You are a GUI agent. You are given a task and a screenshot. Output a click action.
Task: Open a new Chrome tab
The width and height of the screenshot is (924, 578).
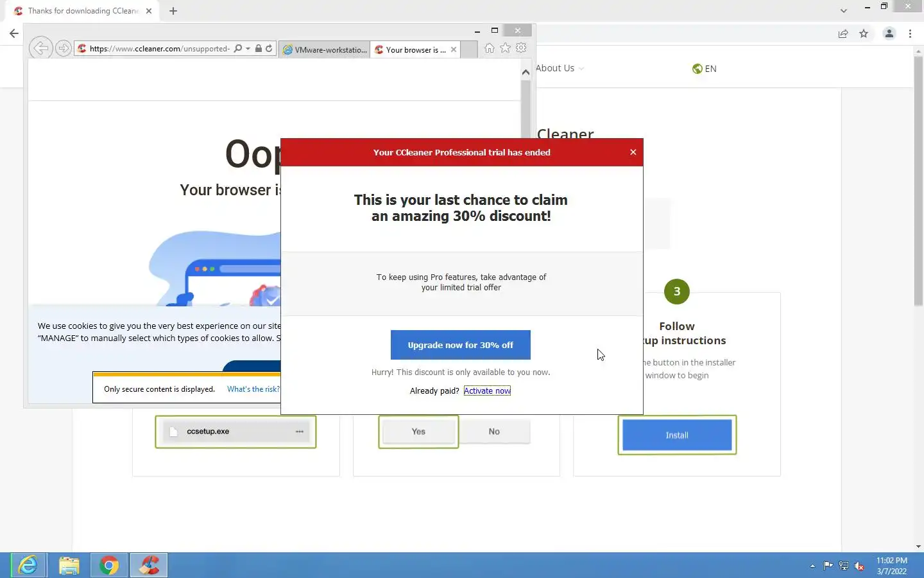(173, 11)
